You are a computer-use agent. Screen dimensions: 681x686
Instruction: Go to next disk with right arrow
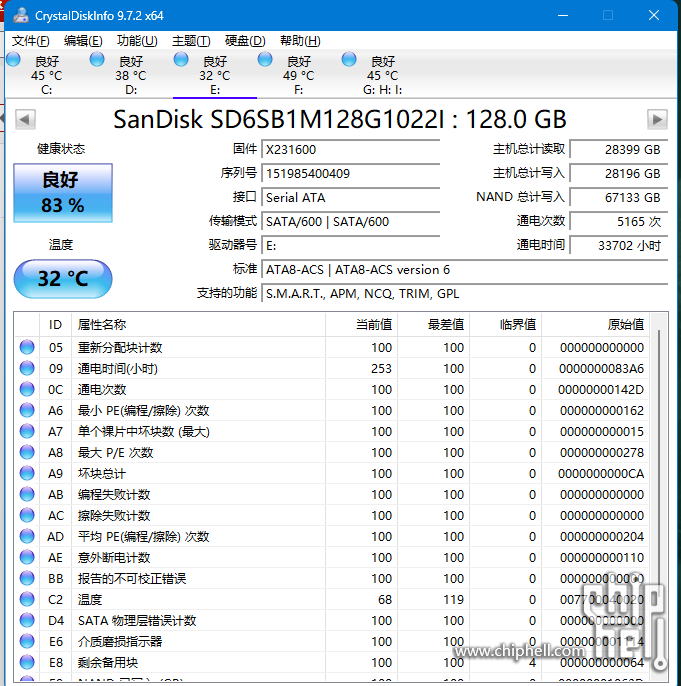[657, 119]
